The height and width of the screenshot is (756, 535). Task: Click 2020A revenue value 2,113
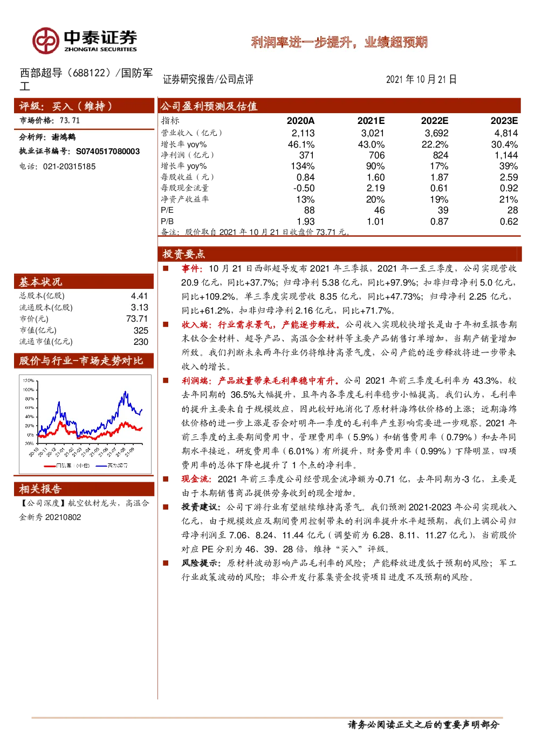[x=303, y=133]
